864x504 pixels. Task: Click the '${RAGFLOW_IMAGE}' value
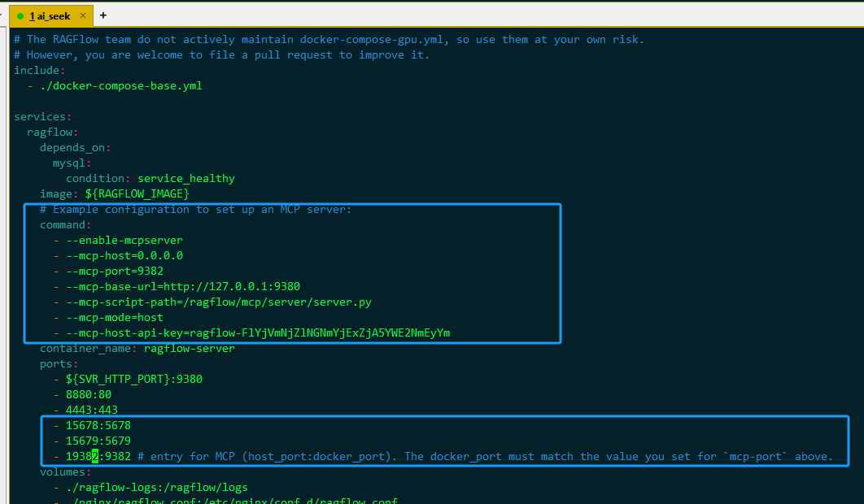pyautogui.click(x=137, y=194)
